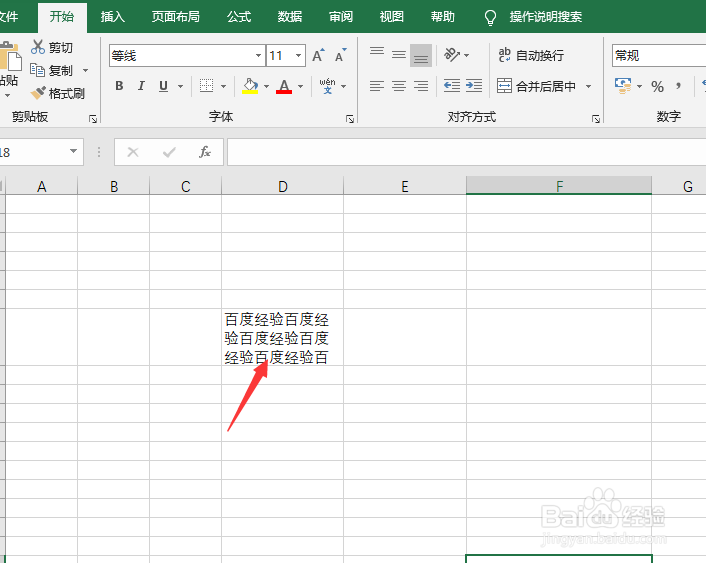Viewport: 706px width, 563px height.
Task: Open Merge and Center dropdown arrow
Action: click(588, 86)
